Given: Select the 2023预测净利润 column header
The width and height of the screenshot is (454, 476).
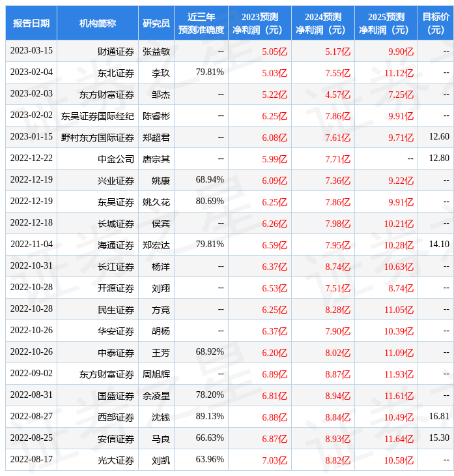Looking at the screenshot, I should point(260,23).
